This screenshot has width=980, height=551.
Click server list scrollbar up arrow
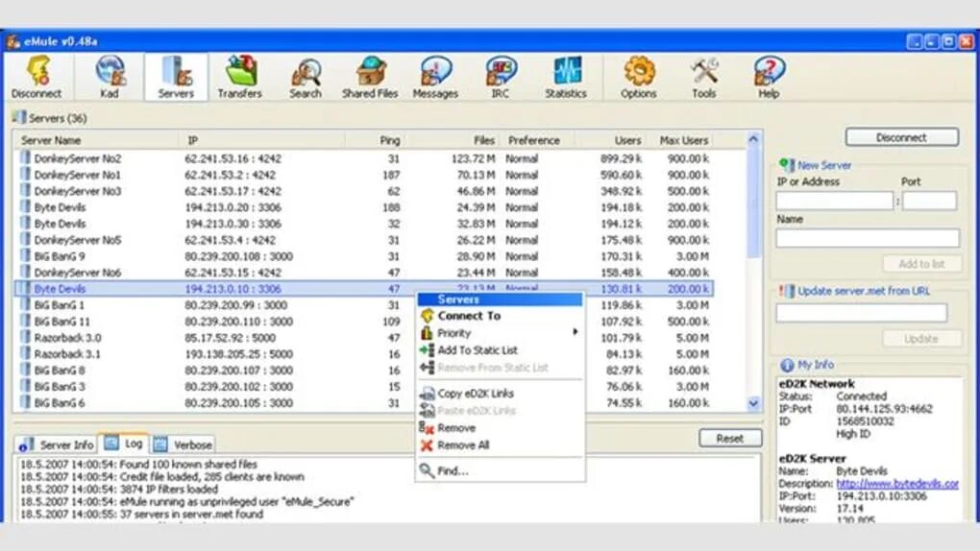[753, 139]
